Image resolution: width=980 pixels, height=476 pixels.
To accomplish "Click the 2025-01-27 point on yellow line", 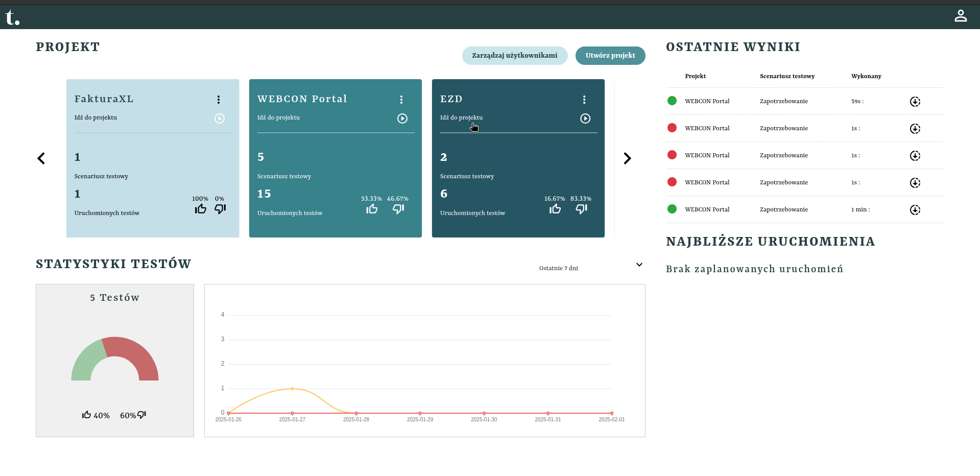I will tap(292, 389).
